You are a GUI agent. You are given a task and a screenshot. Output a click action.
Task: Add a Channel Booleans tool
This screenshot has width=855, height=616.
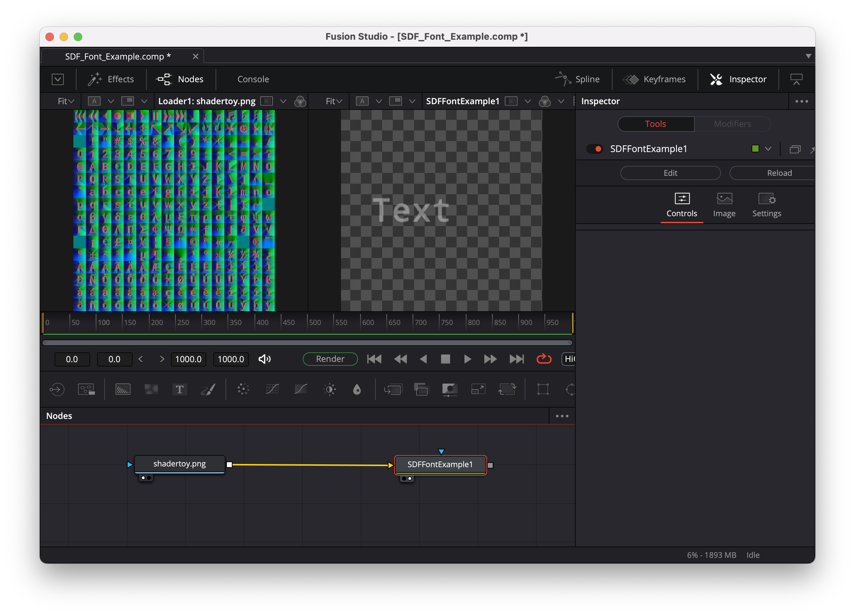pos(421,390)
